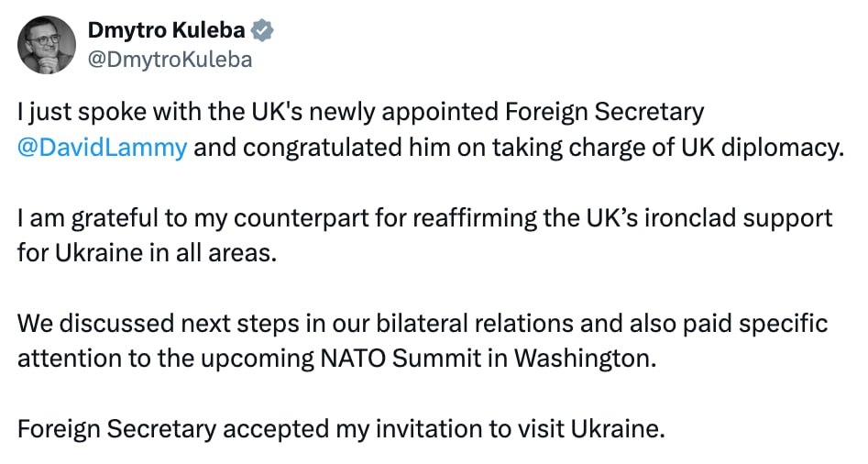Open Dmytro Kuleba's profile picture
This screenshot has height=464, width=868.
click(47, 45)
